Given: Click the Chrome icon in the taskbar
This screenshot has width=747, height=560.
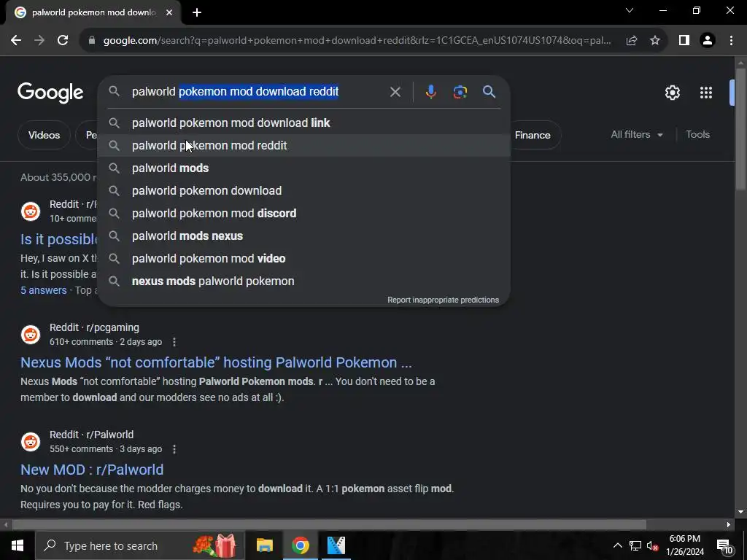Looking at the screenshot, I should point(300,545).
